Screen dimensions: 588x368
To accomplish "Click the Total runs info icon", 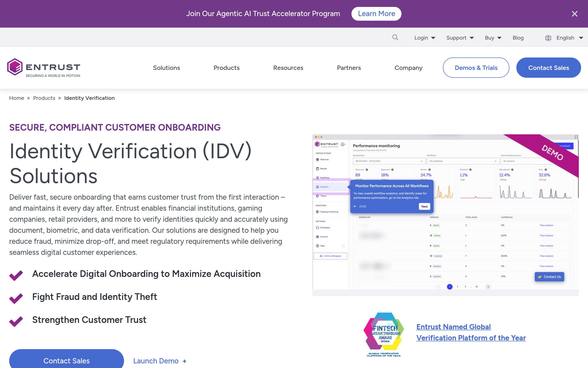I will 367,170.
